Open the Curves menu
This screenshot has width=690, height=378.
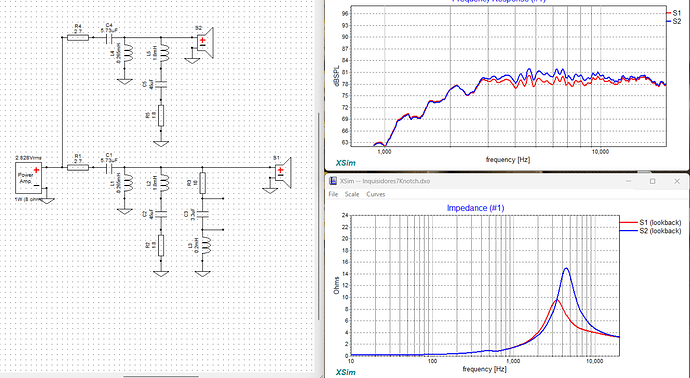[x=376, y=194]
